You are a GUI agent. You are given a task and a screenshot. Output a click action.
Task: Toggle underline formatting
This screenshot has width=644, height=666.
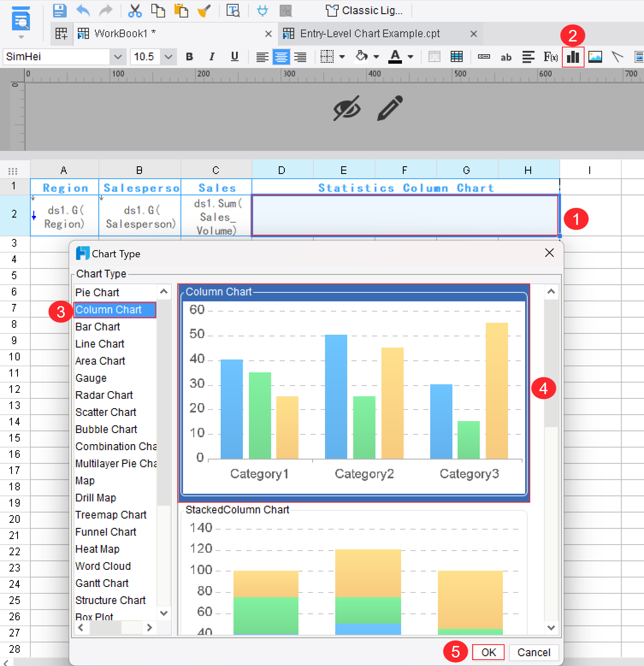coord(234,56)
